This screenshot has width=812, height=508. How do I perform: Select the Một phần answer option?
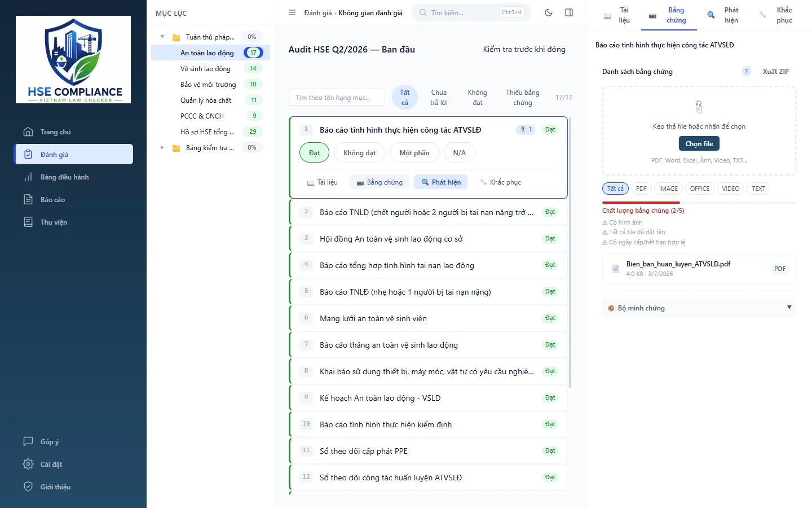click(414, 153)
